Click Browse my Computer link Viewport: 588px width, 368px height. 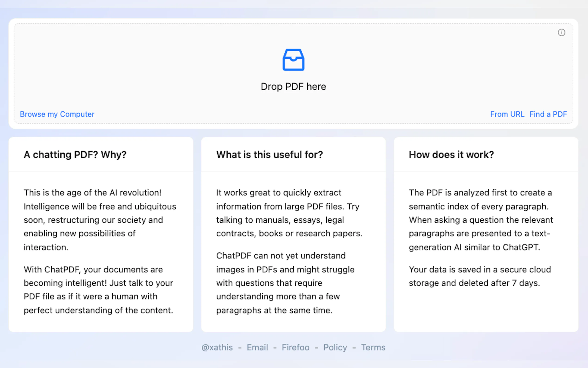57,114
